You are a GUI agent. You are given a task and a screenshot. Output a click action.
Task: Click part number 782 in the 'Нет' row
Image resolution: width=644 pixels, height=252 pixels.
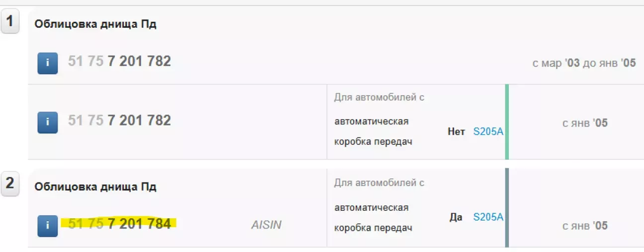coord(119,121)
